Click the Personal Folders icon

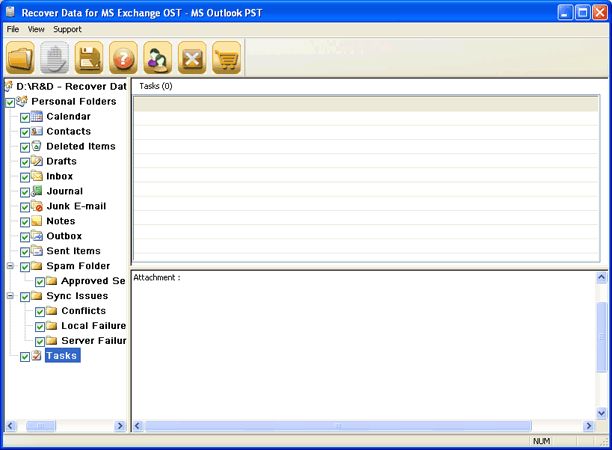(x=22, y=101)
